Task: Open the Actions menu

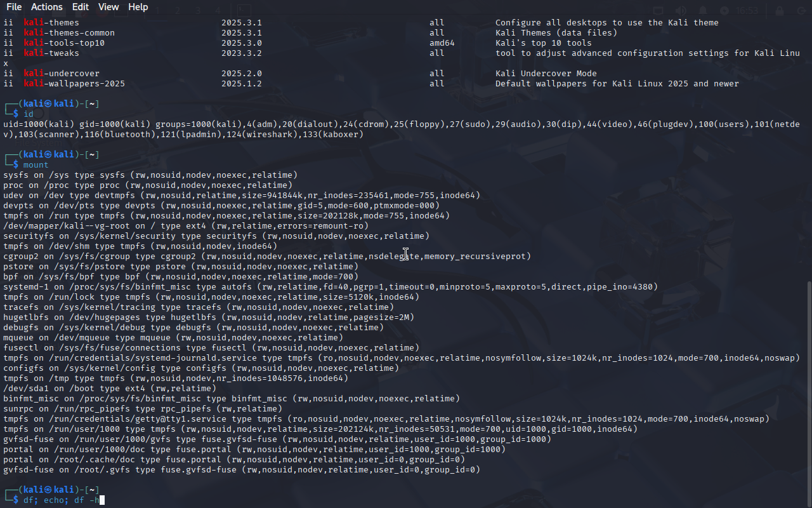Action: pyautogui.click(x=47, y=7)
